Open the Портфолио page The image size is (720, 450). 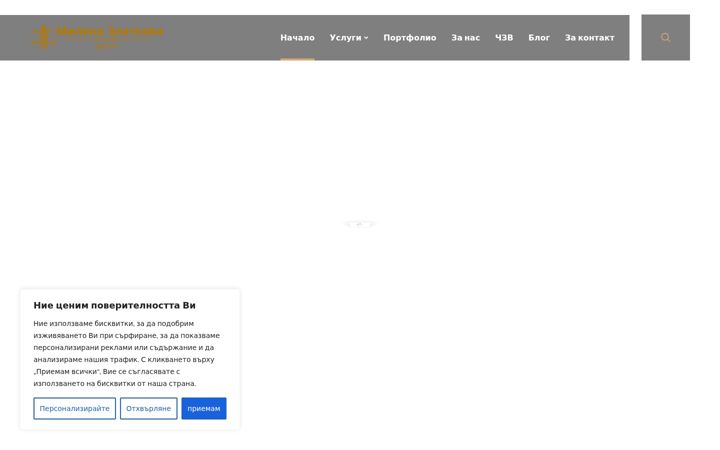410,38
